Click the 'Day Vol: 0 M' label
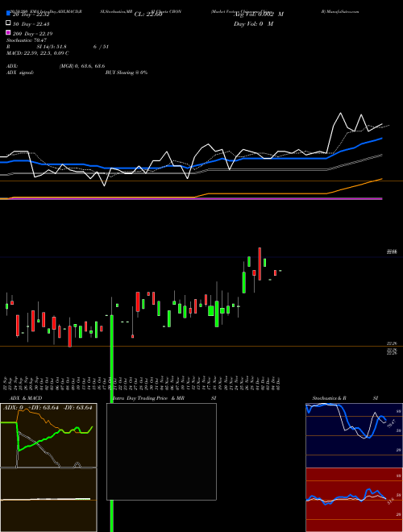 click(x=253, y=23)
